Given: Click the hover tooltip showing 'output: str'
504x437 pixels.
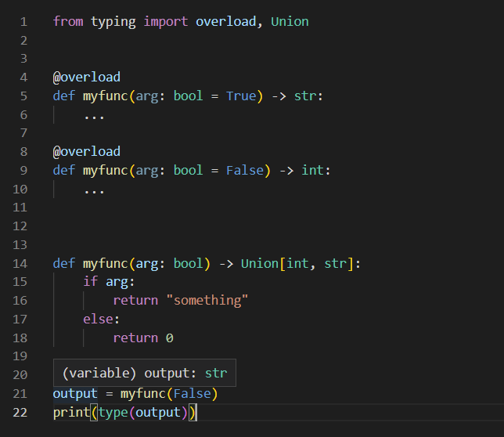Looking at the screenshot, I should [x=145, y=373].
